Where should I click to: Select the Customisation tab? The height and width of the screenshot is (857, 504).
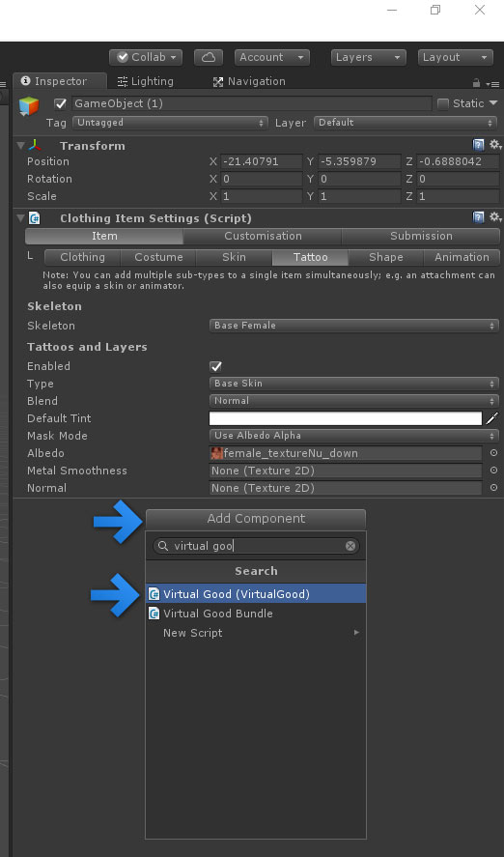click(263, 236)
